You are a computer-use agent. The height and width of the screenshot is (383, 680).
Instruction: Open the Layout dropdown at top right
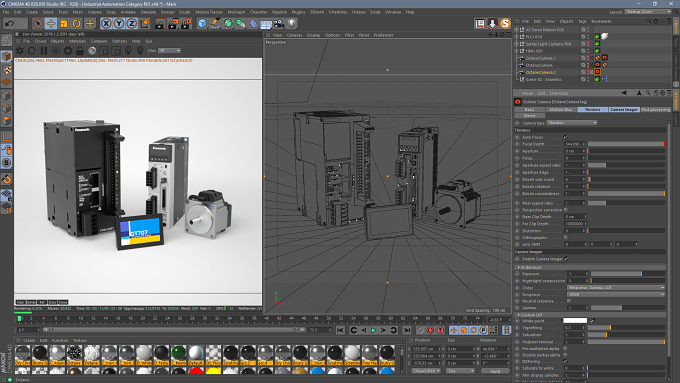(x=648, y=12)
